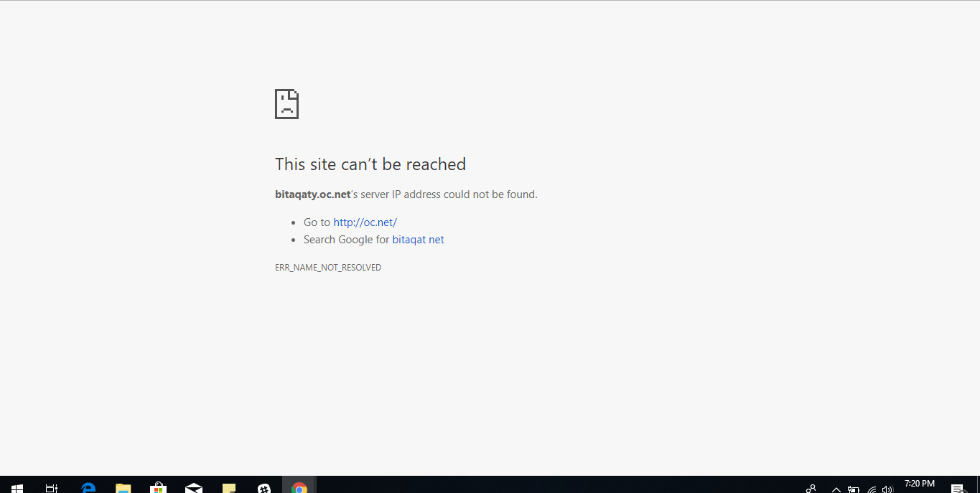Open the Windows Start menu
Image resolution: width=980 pixels, height=493 pixels.
click(x=17, y=487)
